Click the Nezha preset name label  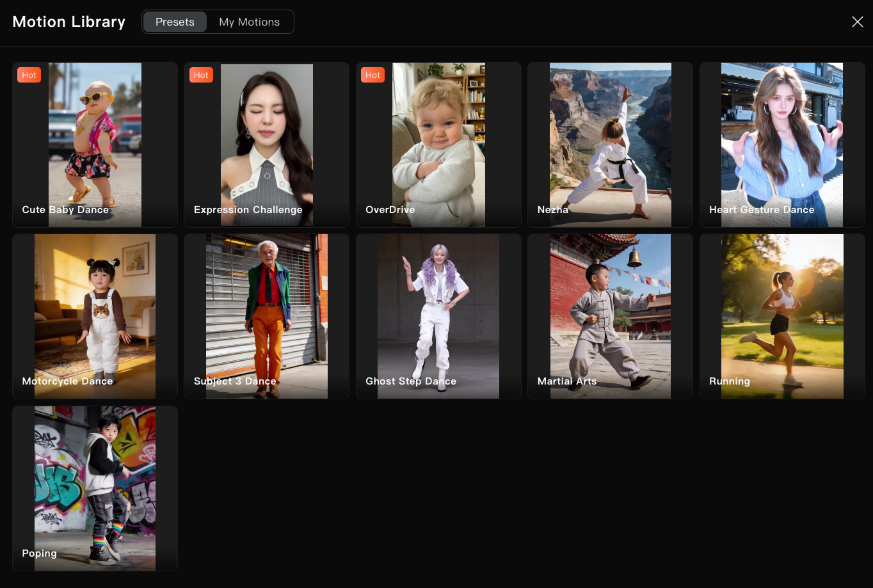tap(552, 209)
